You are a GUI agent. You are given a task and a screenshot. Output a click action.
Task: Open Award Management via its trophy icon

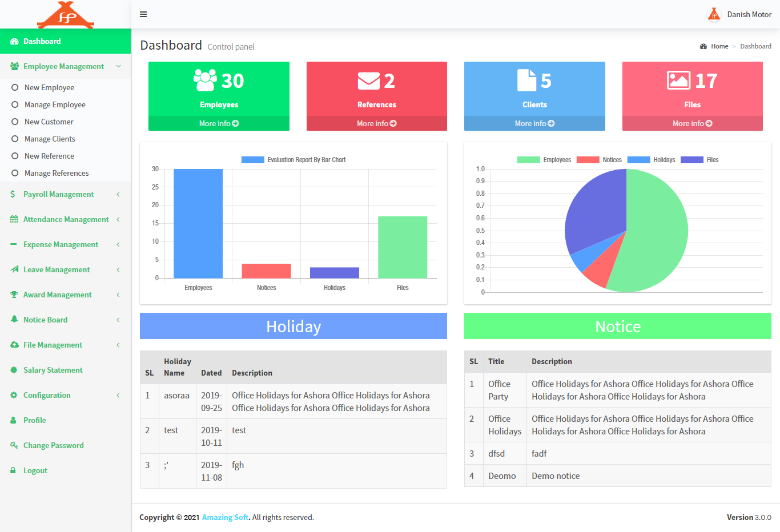pos(13,295)
